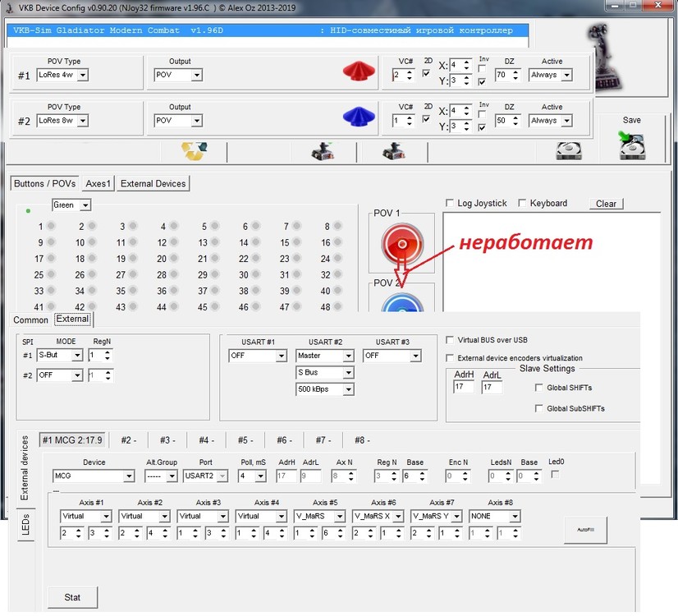This screenshot has height=616, width=678.
Task: Click the blue POV #2 hat icon
Action: [x=359, y=117]
